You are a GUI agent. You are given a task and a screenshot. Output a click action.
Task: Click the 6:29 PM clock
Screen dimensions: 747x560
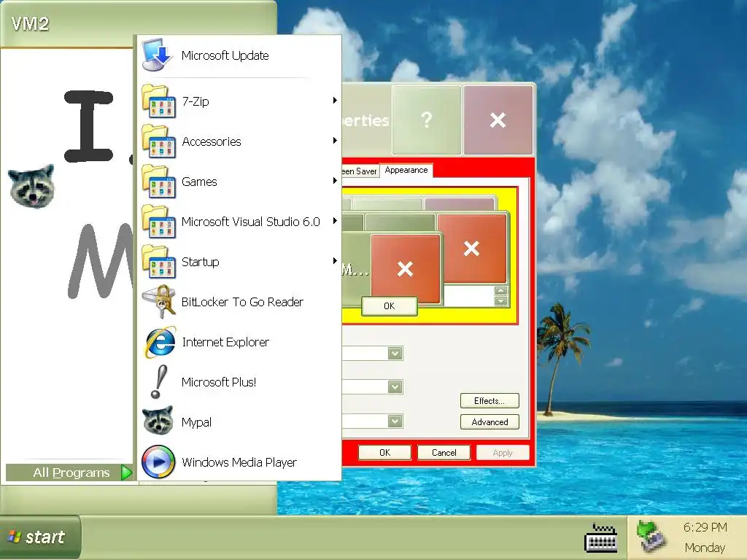(x=705, y=527)
